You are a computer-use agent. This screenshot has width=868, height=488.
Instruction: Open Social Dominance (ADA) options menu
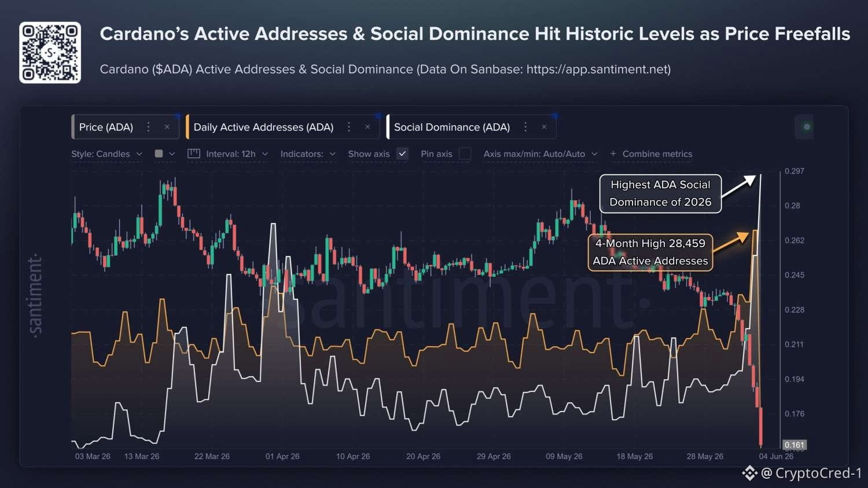click(525, 127)
